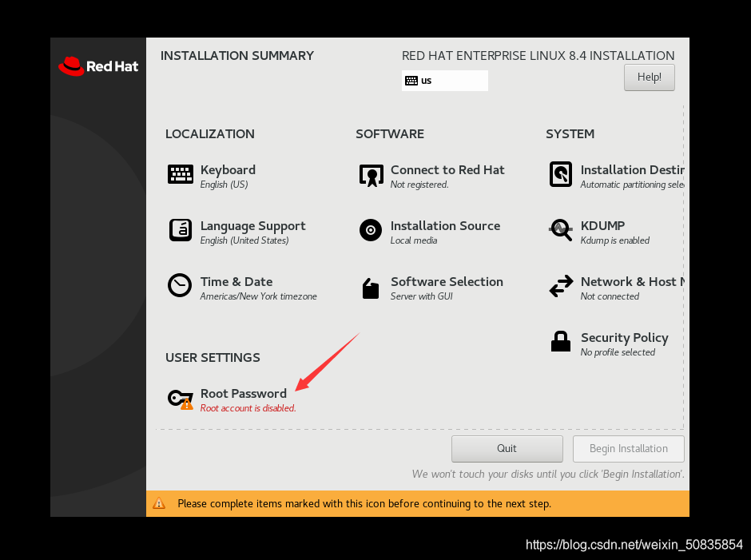Screen dimensions: 751x560
Task: Click 'Server with GUI' text
Action: click(x=422, y=296)
